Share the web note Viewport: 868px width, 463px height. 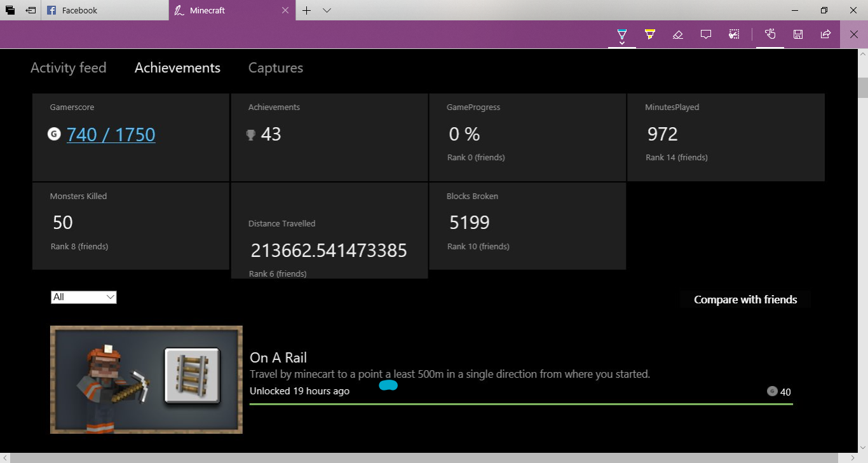825,34
